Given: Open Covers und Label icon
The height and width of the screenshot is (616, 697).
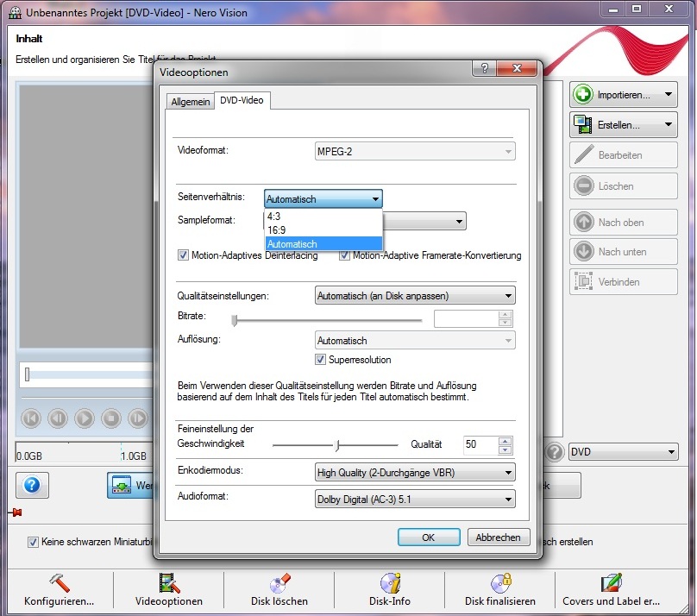Looking at the screenshot, I should point(612,583).
